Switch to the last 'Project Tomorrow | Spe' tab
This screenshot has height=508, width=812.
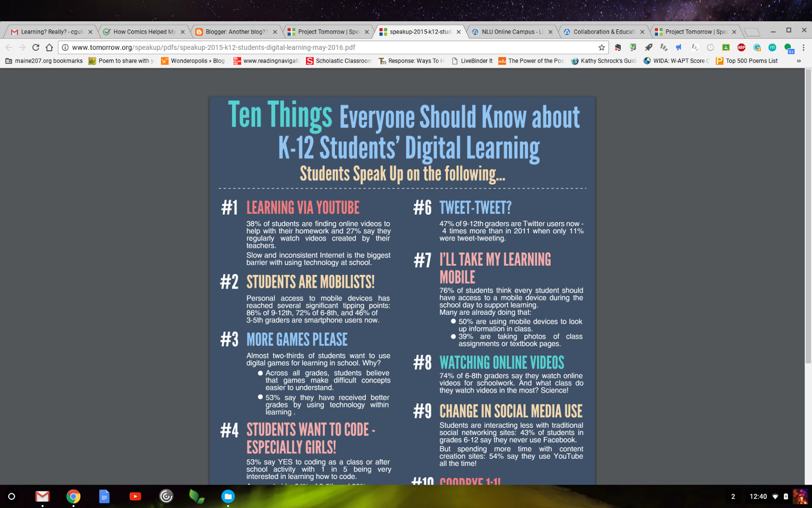click(695, 31)
